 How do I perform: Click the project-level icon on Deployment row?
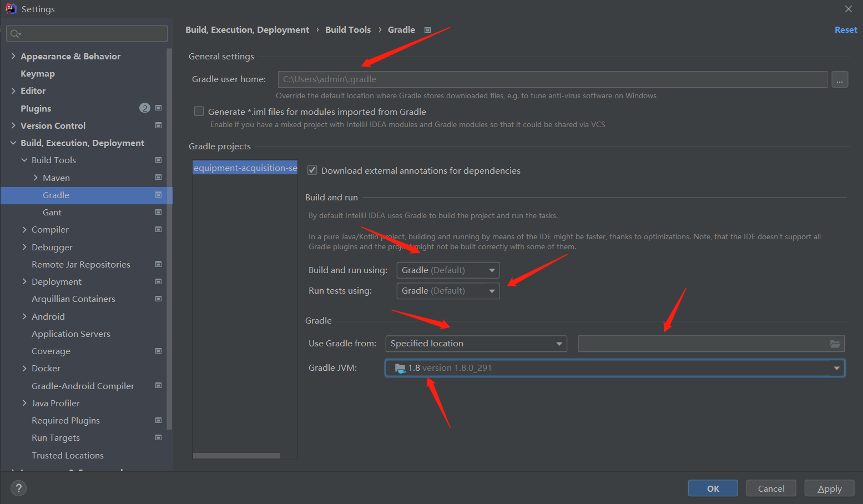point(158,281)
